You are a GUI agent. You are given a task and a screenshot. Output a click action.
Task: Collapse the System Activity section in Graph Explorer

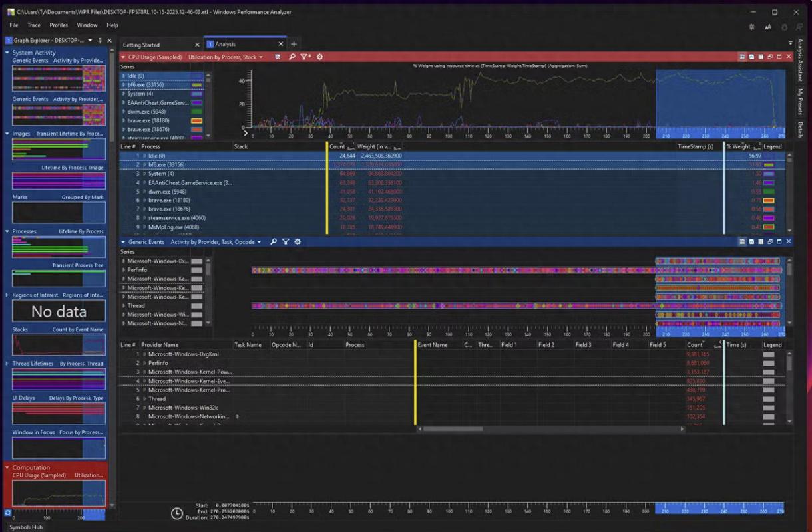(x=7, y=53)
